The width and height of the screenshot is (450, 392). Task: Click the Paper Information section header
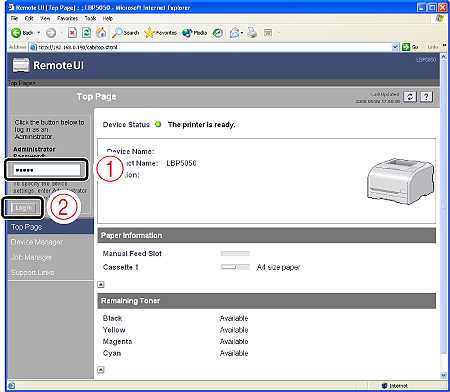coord(267,235)
